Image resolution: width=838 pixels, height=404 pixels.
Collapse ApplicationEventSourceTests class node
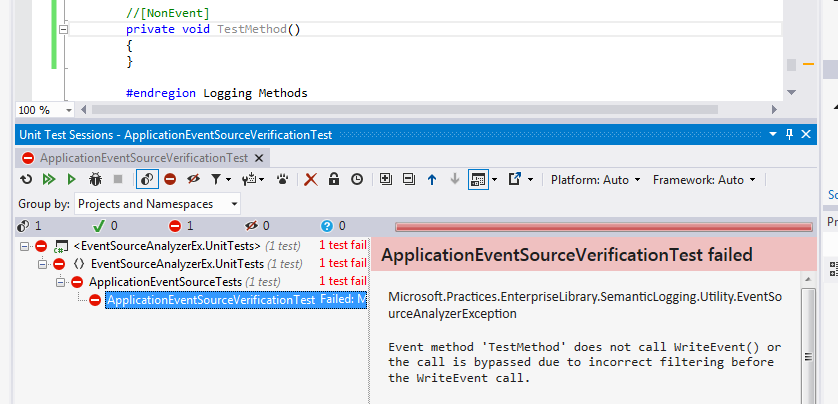coord(60,282)
